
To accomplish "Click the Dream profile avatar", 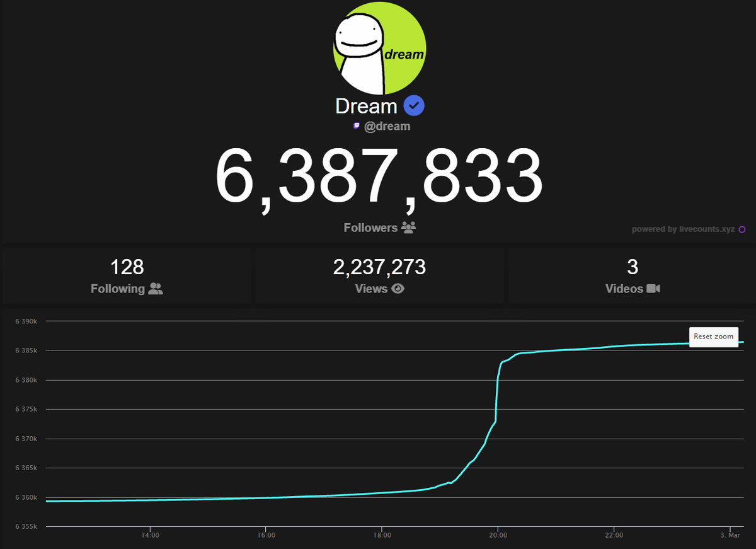I will 379,48.
